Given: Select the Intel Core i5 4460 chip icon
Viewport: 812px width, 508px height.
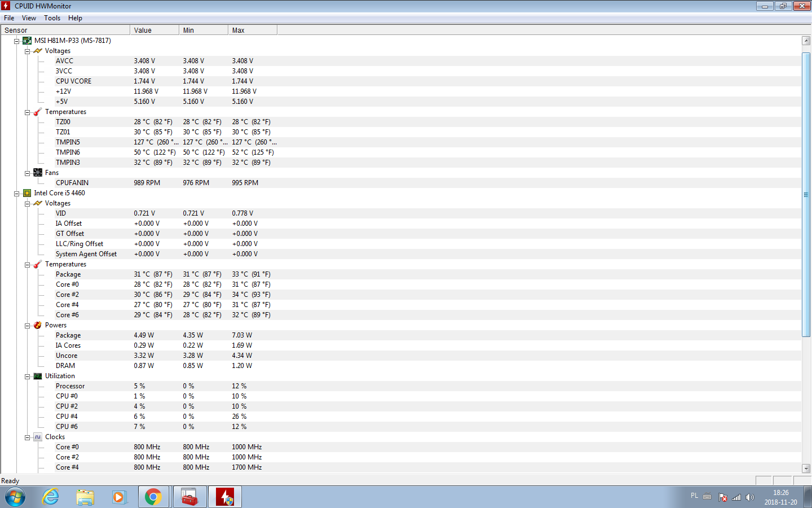Looking at the screenshot, I should (x=27, y=193).
